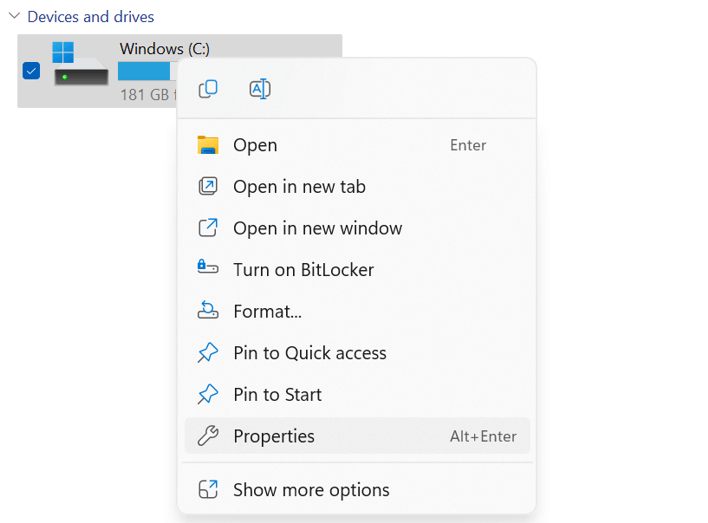Click the pin icon beside Pin to Start
The image size is (708, 523).
point(208,394)
